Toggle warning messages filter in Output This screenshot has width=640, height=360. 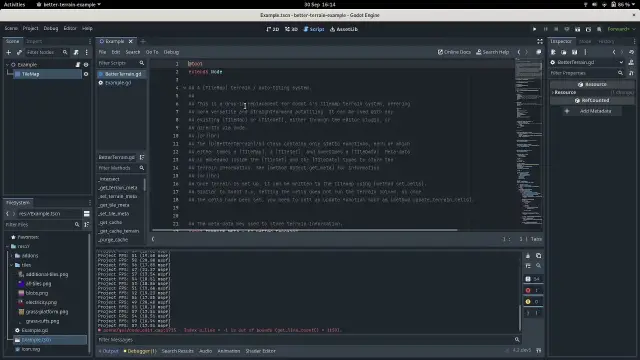coord(533,302)
